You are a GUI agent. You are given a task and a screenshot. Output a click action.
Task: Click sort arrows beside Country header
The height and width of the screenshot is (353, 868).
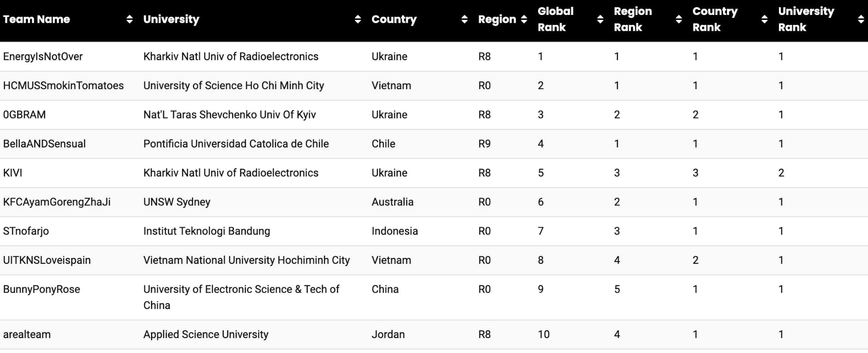464,19
